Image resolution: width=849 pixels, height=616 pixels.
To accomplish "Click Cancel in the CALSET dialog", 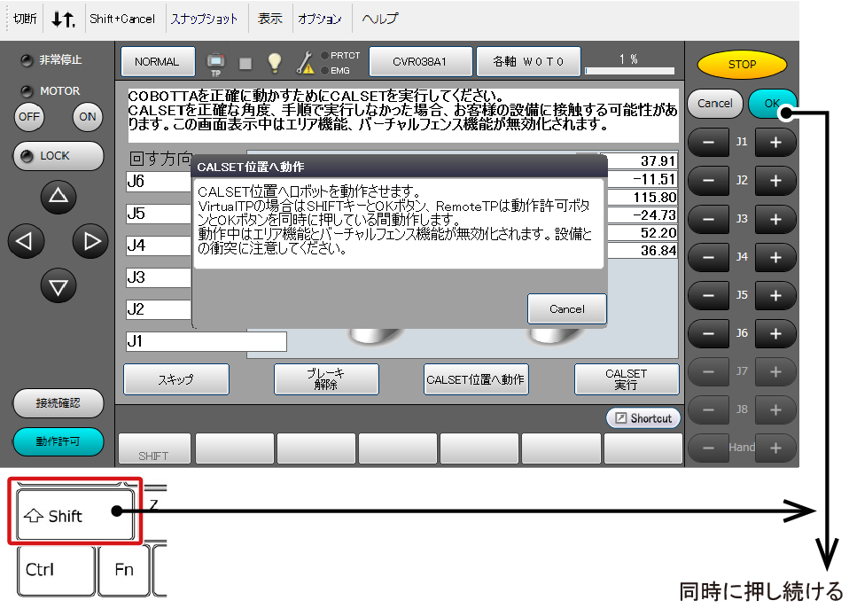I will (x=566, y=309).
